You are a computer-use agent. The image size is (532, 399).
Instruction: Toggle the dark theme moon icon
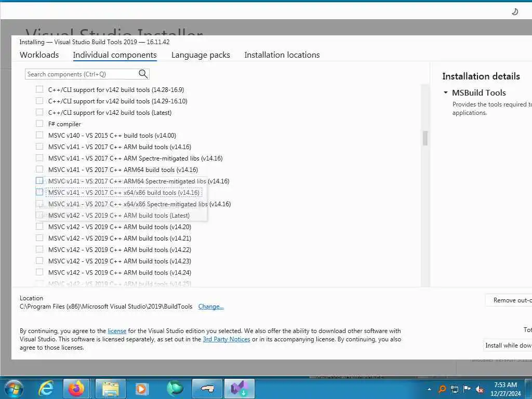[515, 12]
